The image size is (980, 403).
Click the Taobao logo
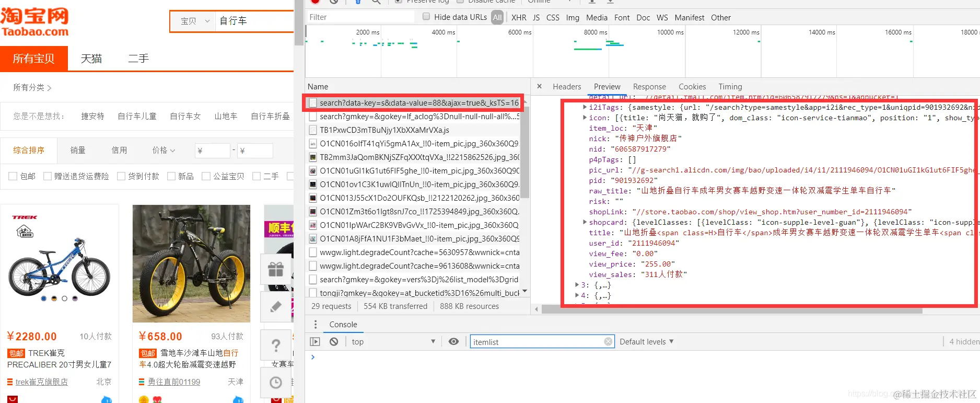click(x=34, y=22)
